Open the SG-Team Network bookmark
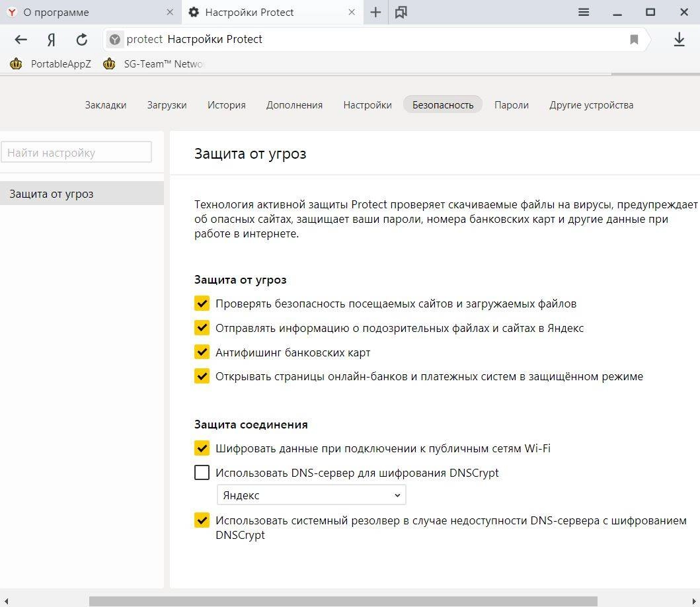700x607 pixels. click(x=153, y=64)
